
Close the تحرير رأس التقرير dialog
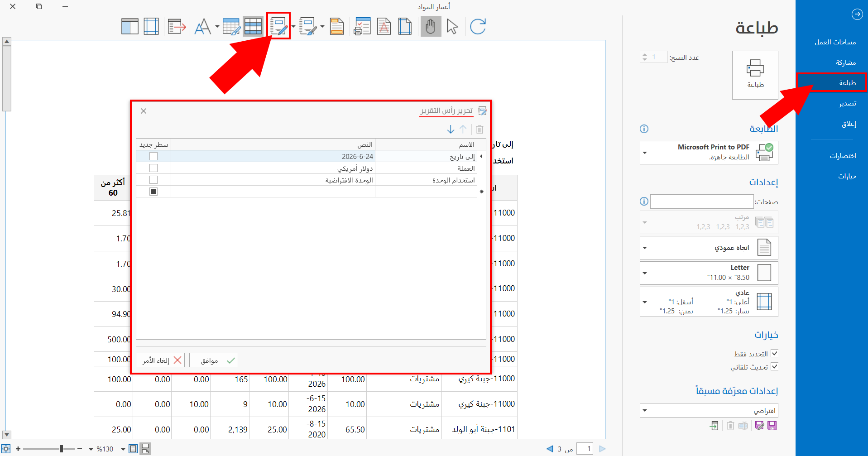[144, 111]
